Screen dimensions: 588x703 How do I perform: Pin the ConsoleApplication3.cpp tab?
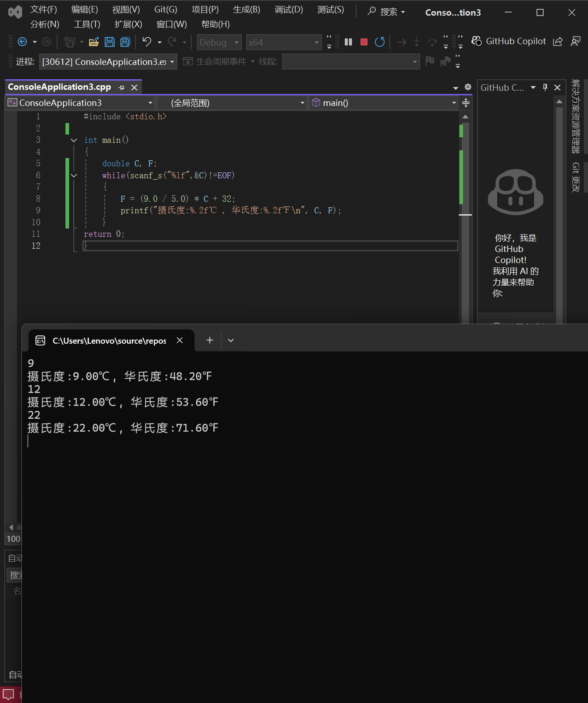tap(121, 88)
